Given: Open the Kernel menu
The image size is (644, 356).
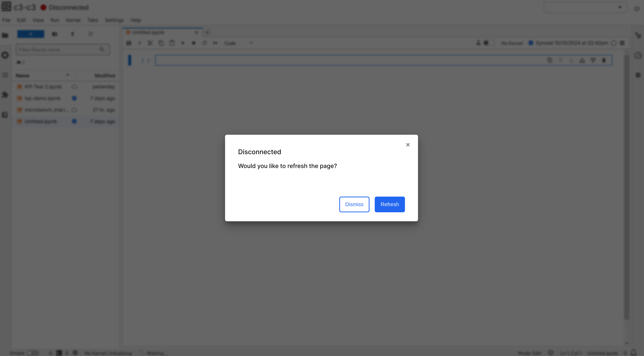Looking at the screenshot, I should 73,20.
